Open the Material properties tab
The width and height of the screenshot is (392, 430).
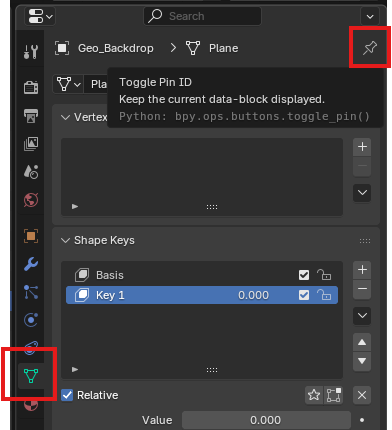[31, 404]
